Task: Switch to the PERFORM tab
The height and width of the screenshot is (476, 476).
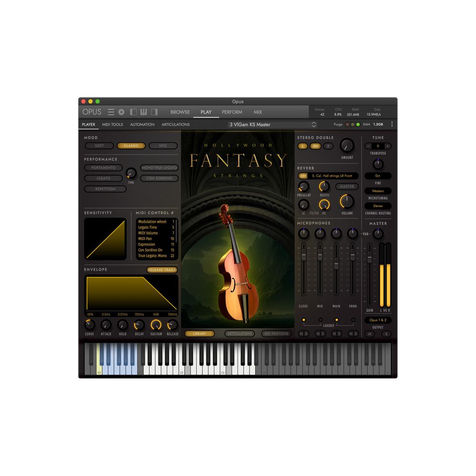Action: tap(232, 112)
